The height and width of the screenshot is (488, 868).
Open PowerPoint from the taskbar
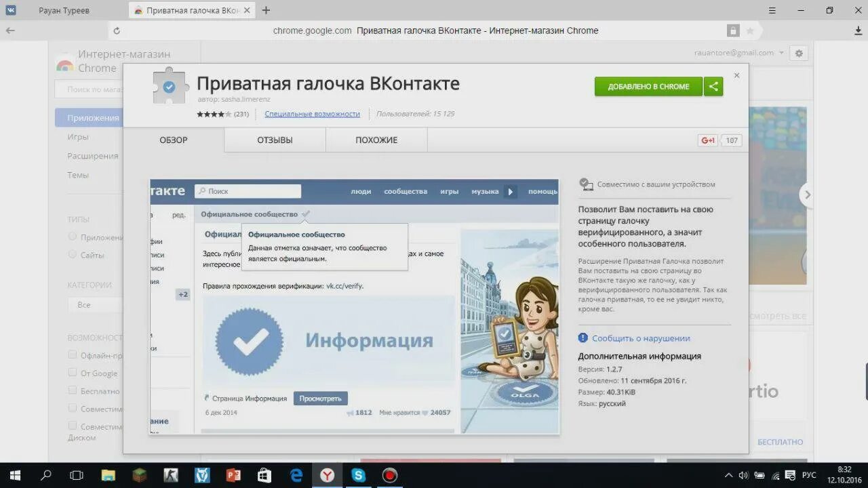233,475
